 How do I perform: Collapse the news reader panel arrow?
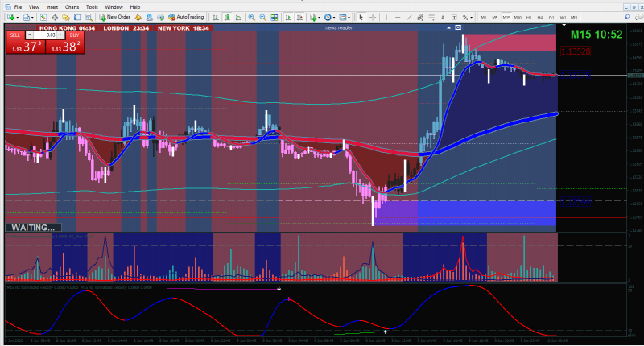pos(448,27)
